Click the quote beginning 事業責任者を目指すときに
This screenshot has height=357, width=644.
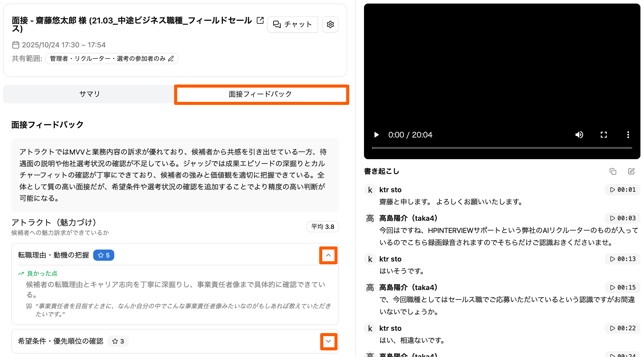[183, 310]
